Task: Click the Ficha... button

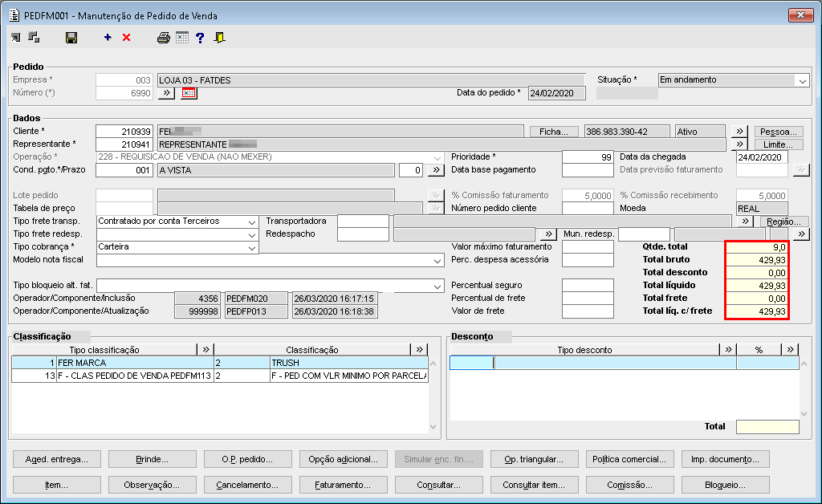Action: pyautogui.click(x=553, y=132)
